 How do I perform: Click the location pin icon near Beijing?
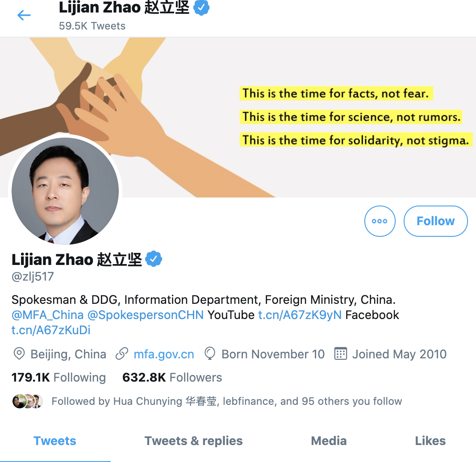point(19,354)
